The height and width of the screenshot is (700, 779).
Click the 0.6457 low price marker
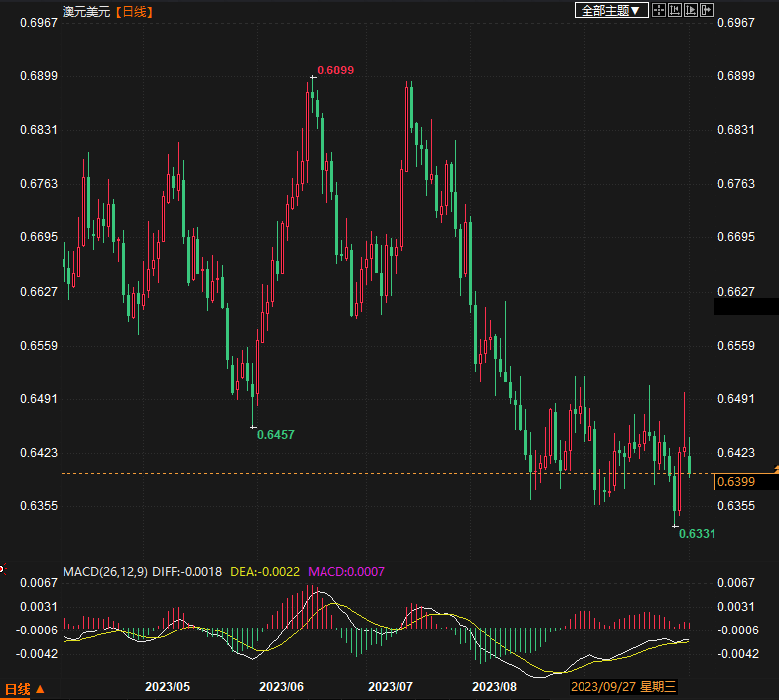(276, 435)
